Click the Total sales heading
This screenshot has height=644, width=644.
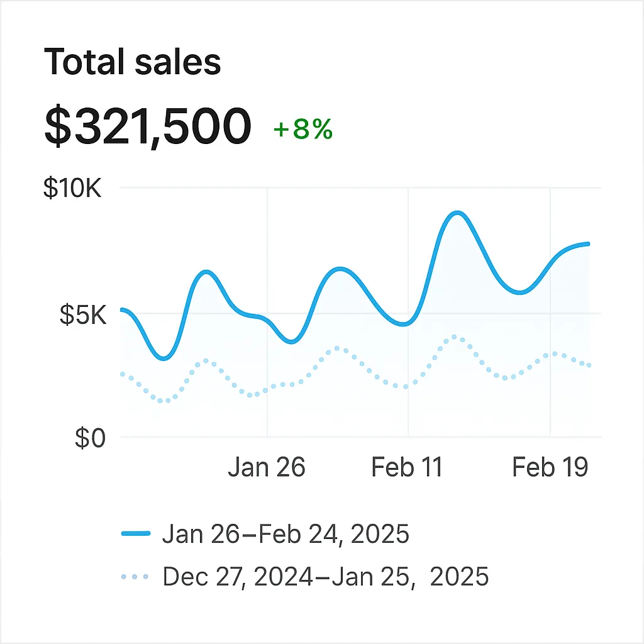point(133,62)
